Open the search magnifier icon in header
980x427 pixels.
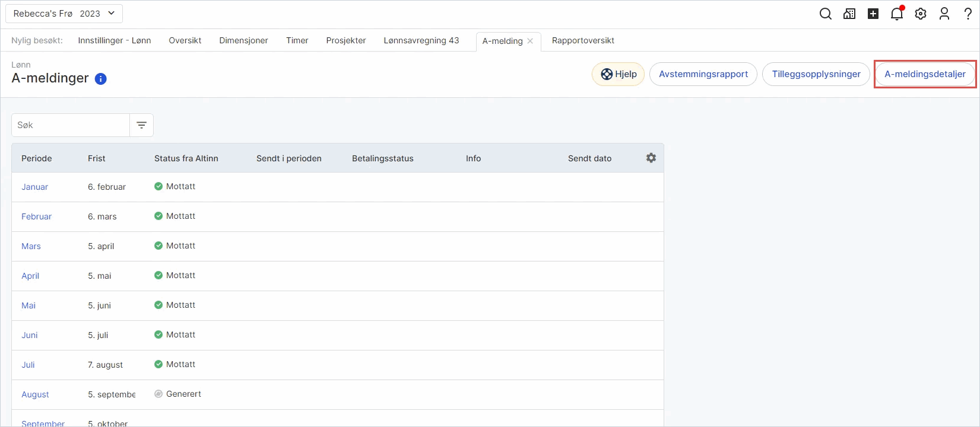825,14
